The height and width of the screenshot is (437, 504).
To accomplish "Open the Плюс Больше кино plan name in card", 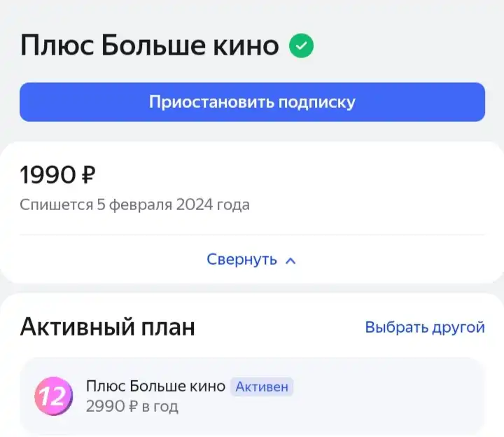I will click(155, 386).
